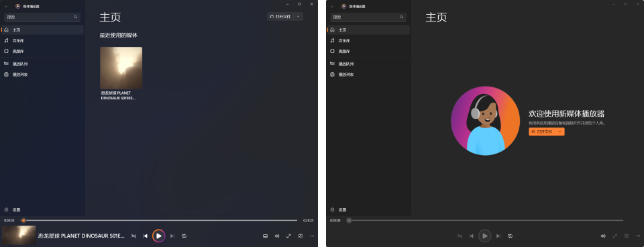Focus the 搜索 box in the welcome window
This screenshot has height=247, width=644.
point(368,17)
